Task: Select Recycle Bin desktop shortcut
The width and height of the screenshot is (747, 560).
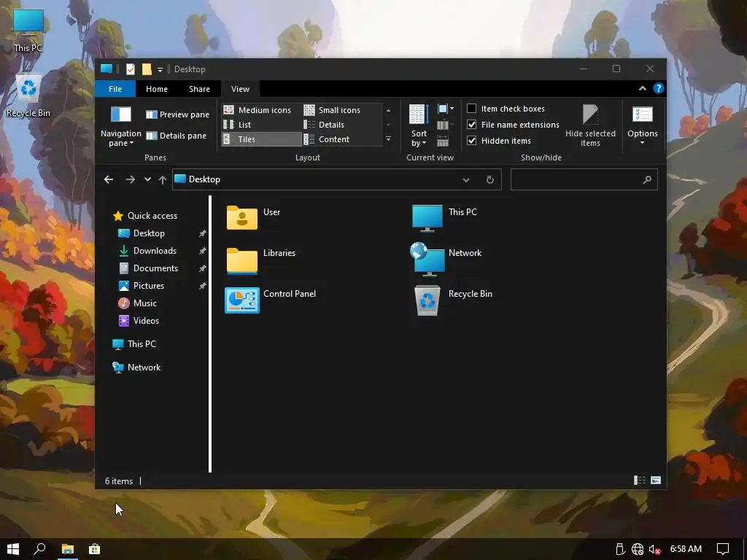Action: tap(28, 96)
